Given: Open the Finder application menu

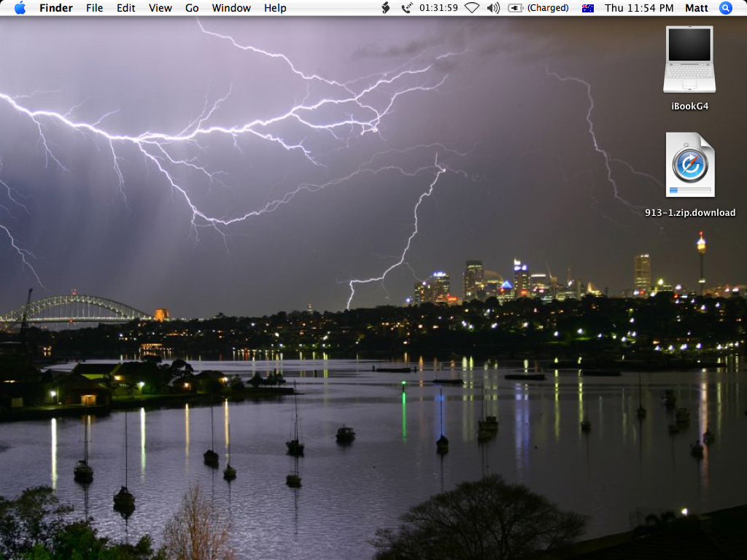Looking at the screenshot, I should [55, 8].
